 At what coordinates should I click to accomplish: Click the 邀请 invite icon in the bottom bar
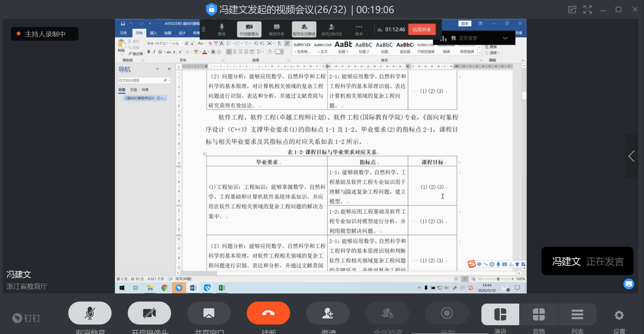pyautogui.click(x=328, y=313)
